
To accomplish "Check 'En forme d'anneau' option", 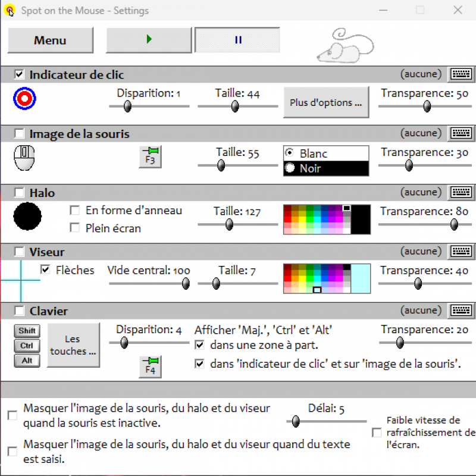I will click(x=75, y=210).
